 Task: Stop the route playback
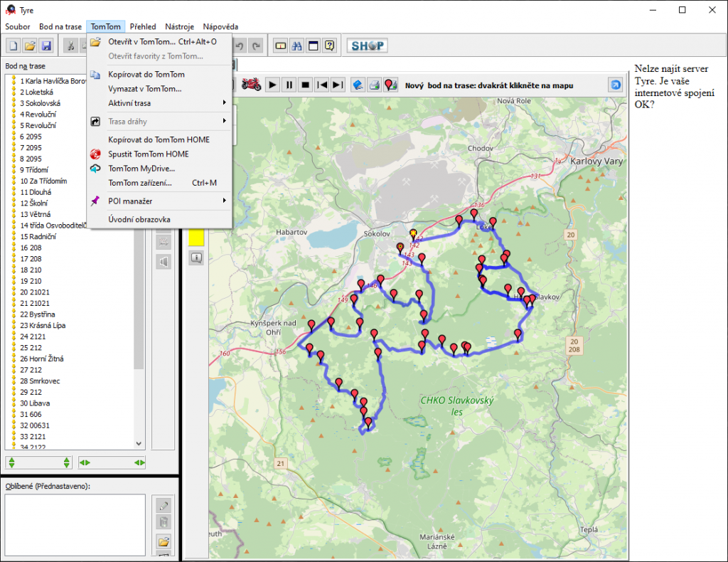(x=305, y=85)
